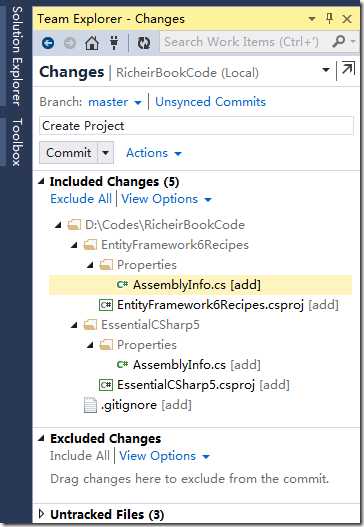Open the master branch dropdown
Viewport: 364px width, 527px height.
coord(115,102)
